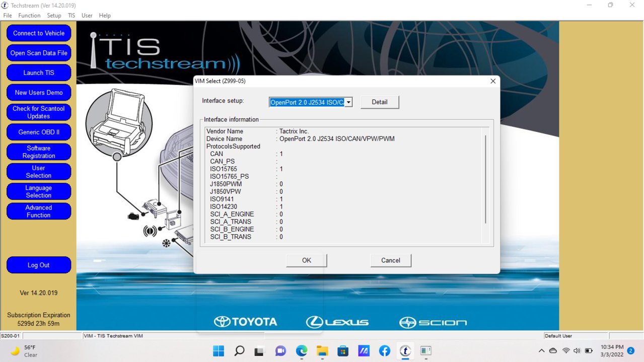
Task: Click the Device Name OpenPort 2.0 value
Action: tap(337, 139)
